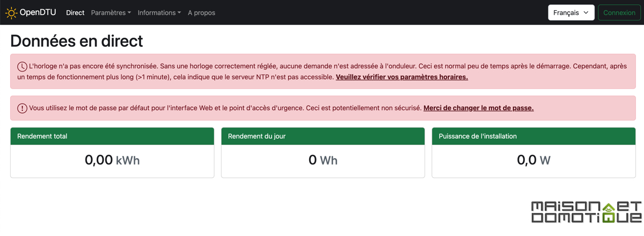This screenshot has width=644, height=236.
Task: Select the Rendement du jour card header
Action: click(x=323, y=136)
